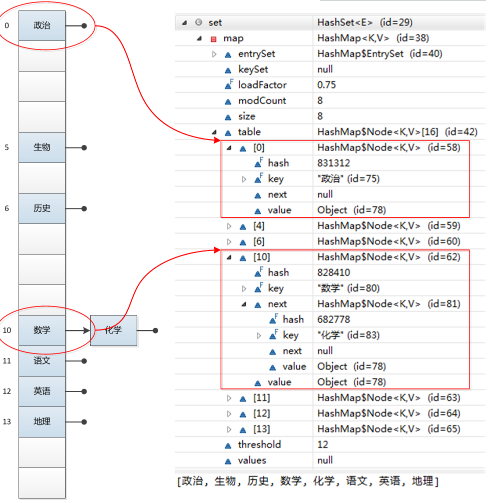Click the final-field icon beside hash 831312
The image size is (494, 503).
point(259,163)
